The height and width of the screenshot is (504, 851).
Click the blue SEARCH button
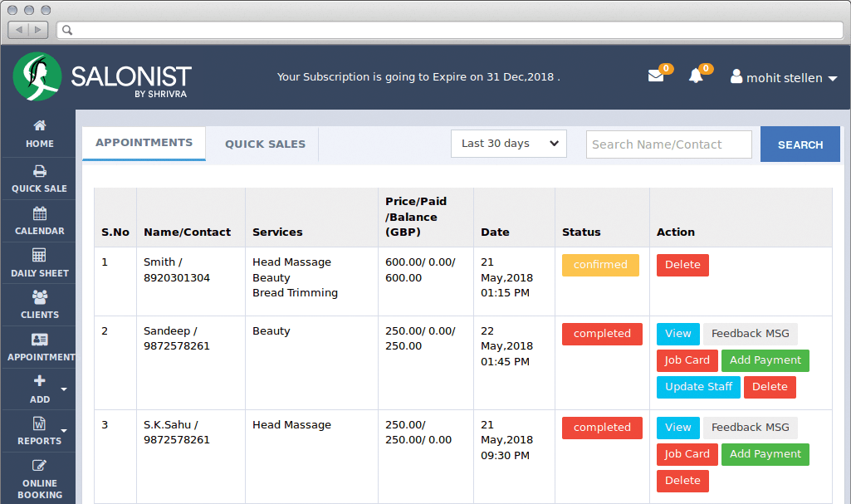[800, 144]
